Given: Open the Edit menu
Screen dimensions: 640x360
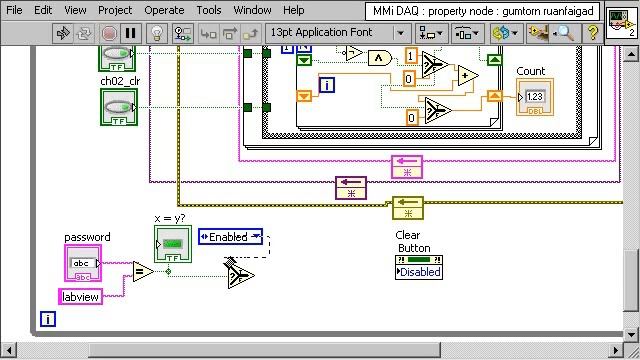Looking at the screenshot, I should point(43,10).
